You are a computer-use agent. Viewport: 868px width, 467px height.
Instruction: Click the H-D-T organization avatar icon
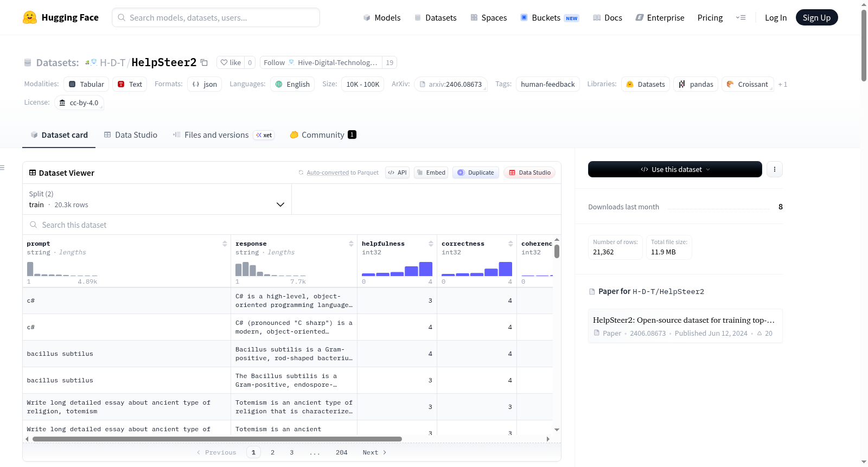[x=91, y=62]
